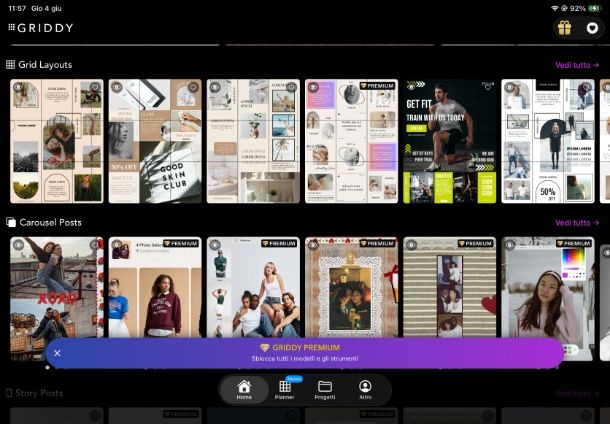
Task: Preview the purple premium grid layout
Action: coord(314,87)
